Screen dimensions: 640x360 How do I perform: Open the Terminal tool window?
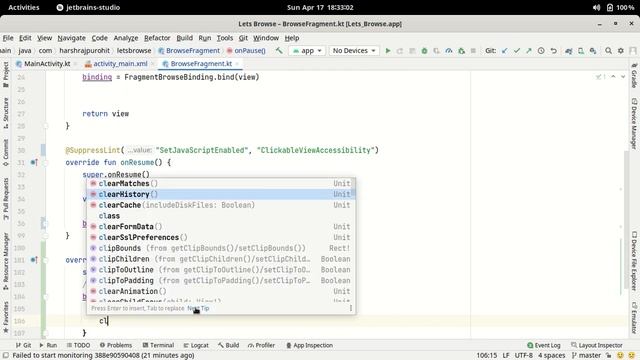(158, 345)
